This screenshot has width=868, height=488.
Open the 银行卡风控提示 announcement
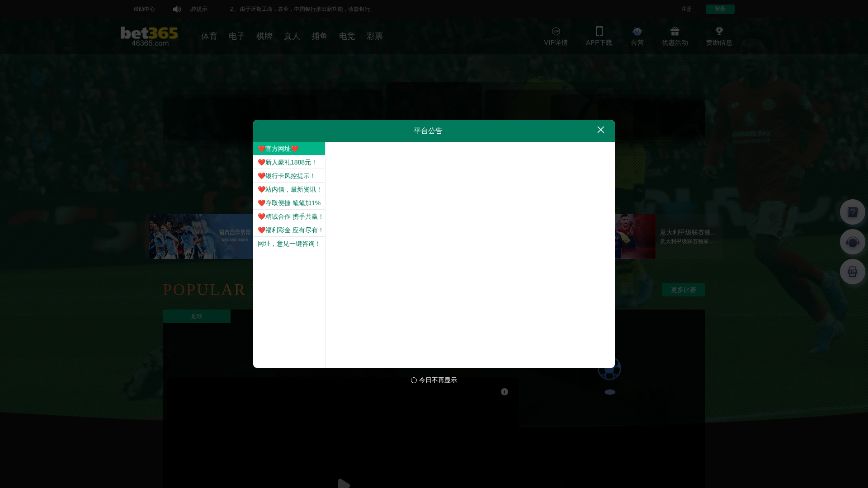click(x=289, y=176)
